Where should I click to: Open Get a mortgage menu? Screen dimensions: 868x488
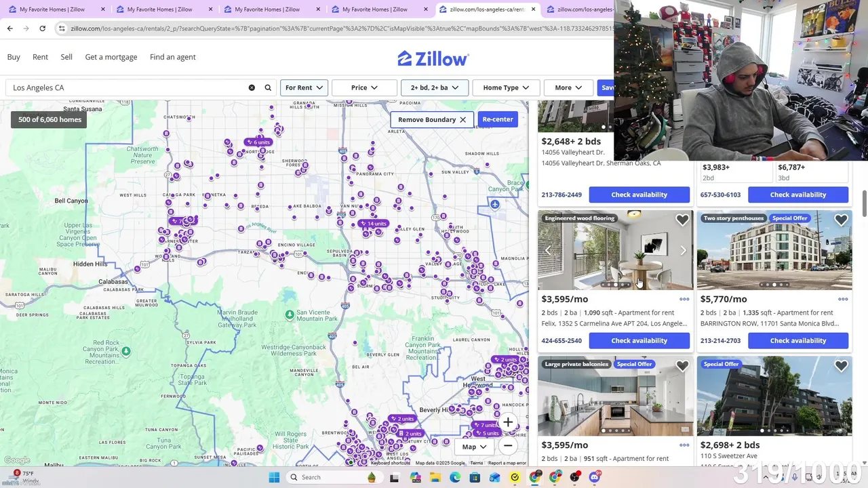pos(111,57)
